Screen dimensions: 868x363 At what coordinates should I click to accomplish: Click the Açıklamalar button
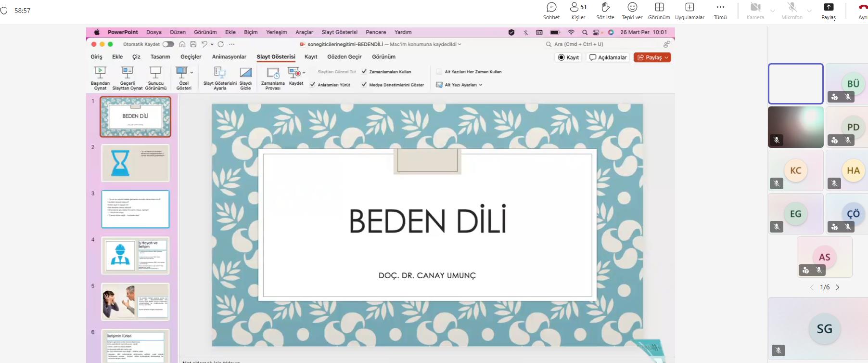coord(608,58)
